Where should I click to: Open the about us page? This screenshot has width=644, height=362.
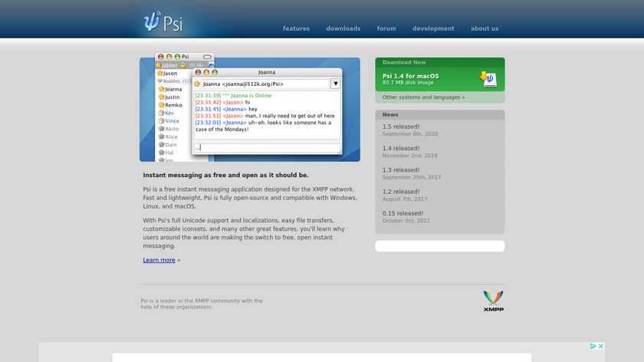coord(485,28)
